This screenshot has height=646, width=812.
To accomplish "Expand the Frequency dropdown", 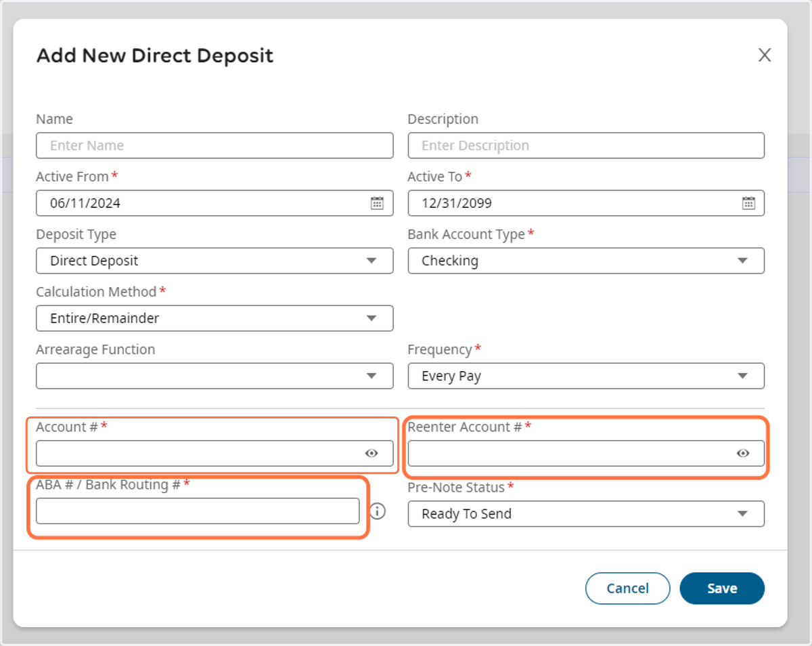I will tap(586, 376).
